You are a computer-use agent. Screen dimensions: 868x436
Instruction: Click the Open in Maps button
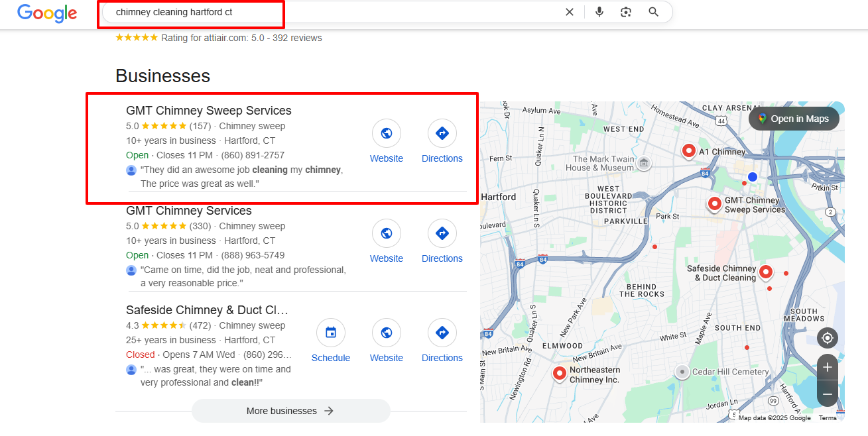pyautogui.click(x=794, y=119)
